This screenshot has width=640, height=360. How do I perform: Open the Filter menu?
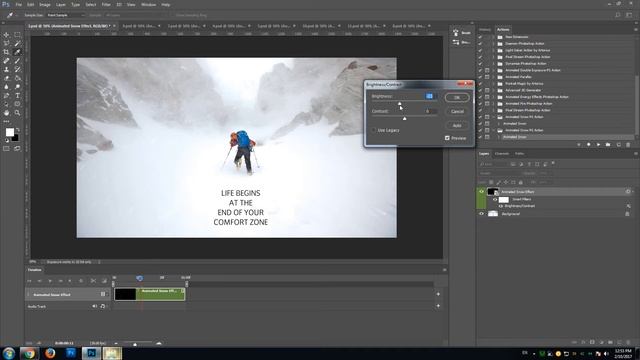pos(106,4)
